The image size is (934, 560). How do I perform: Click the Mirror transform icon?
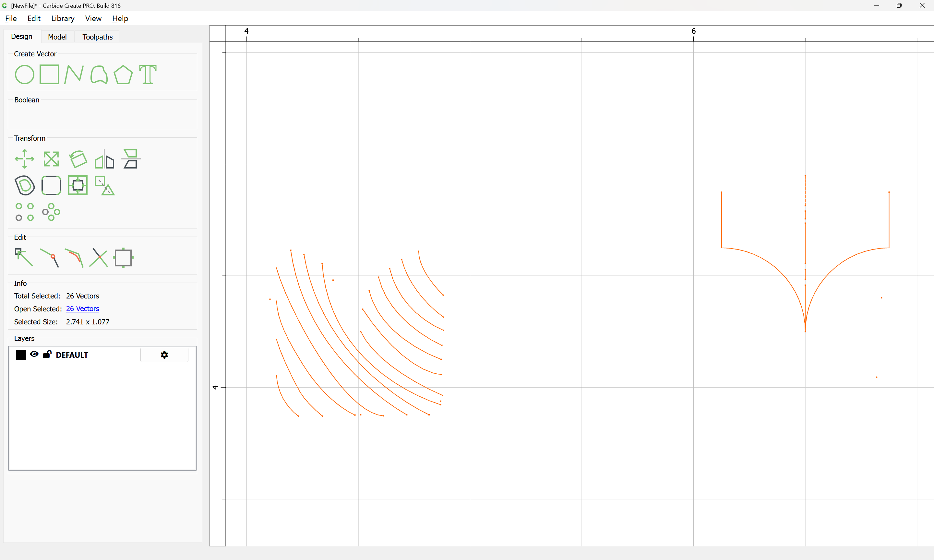[x=104, y=159]
